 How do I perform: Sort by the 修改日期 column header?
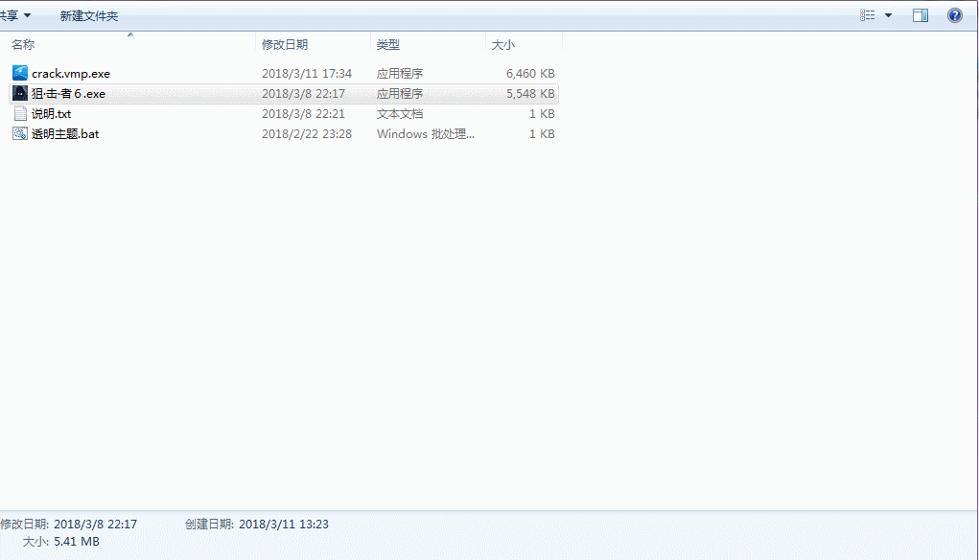[x=285, y=44]
